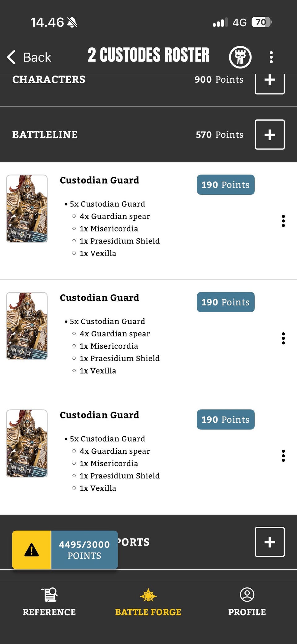Tap the skull faction emblem icon
Viewport: 297px width, 644px height.
click(240, 57)
